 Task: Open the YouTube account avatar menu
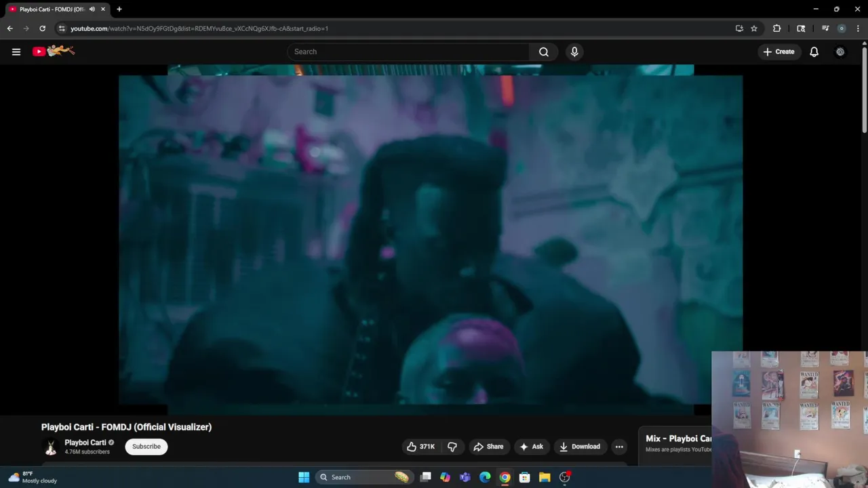(x=840, y=52)
